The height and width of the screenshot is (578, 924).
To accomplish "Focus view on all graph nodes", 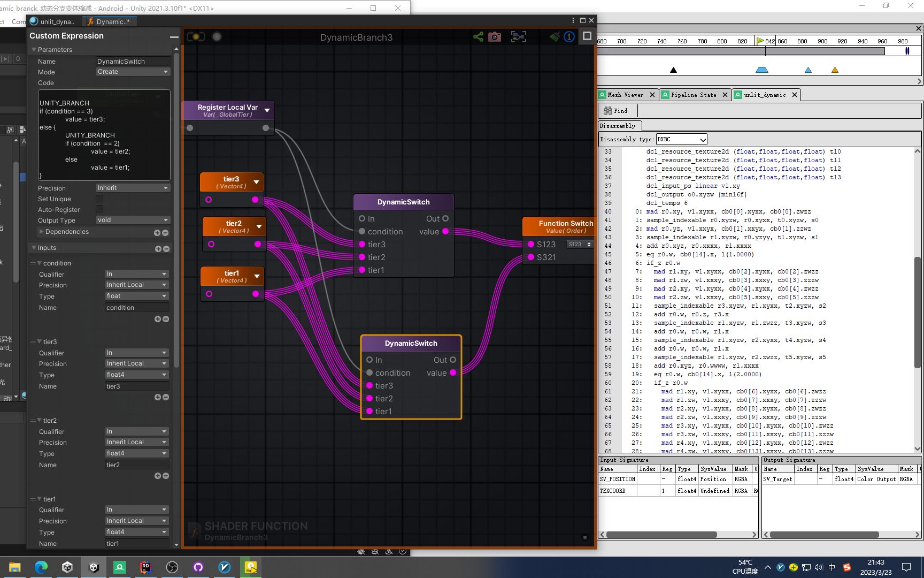I will (518, 37).
